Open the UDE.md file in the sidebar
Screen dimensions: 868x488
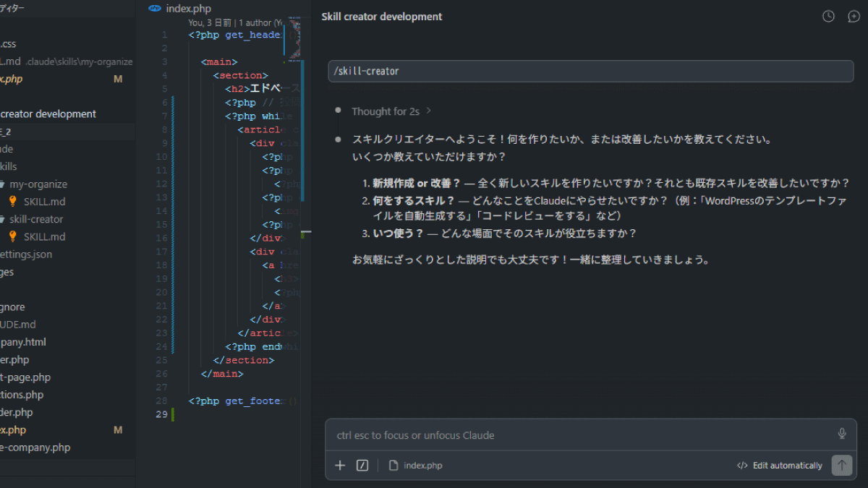click(x=18, y=325)
